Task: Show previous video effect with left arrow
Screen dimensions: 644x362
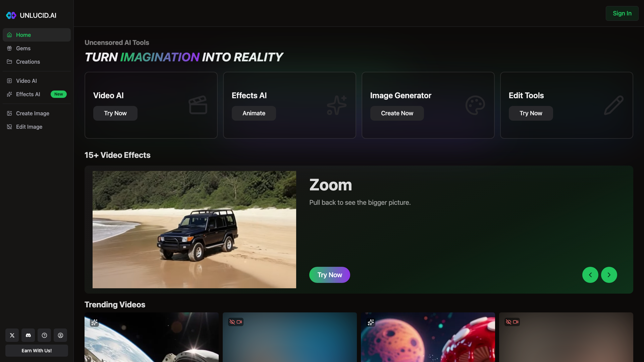Action: pos(590,275)
